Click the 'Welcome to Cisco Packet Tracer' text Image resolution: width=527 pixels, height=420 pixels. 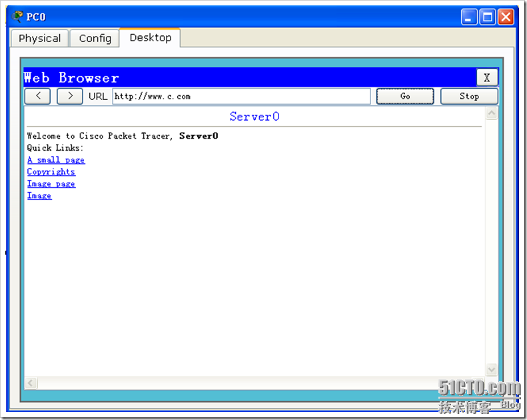pyautogui.click(x=99, y=136)
